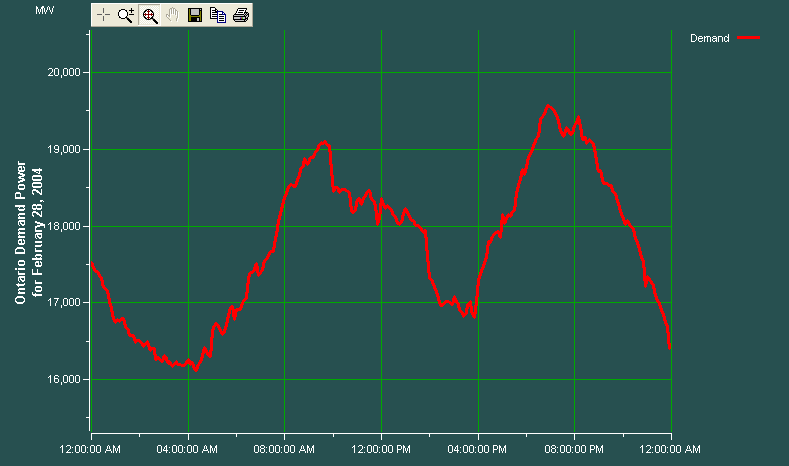Click the 04:00:00 AM time axis label
This screenshot has height=466, width=789.
[188, 450]
